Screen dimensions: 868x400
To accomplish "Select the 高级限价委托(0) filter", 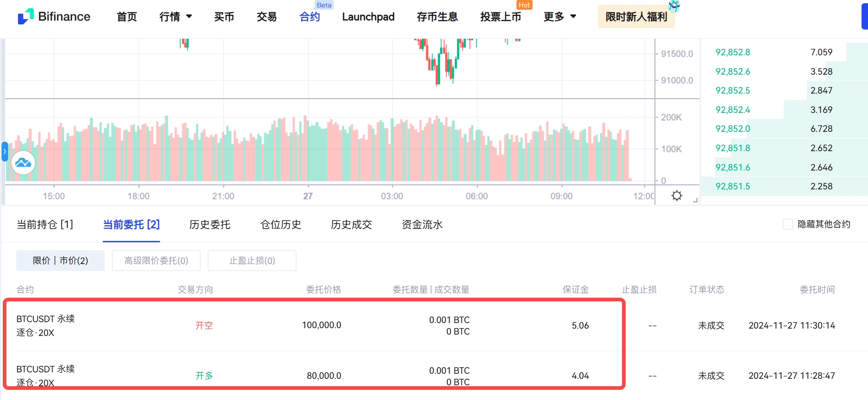I will 156,261.
